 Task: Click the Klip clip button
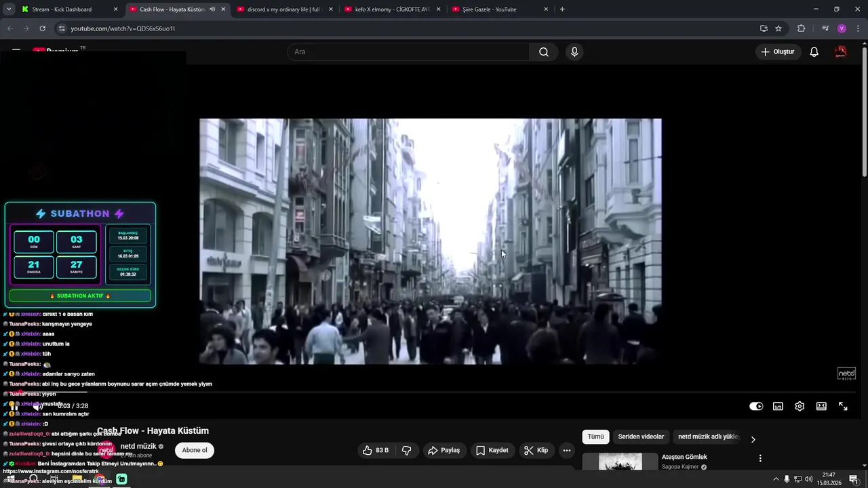(x=536, y=450)
